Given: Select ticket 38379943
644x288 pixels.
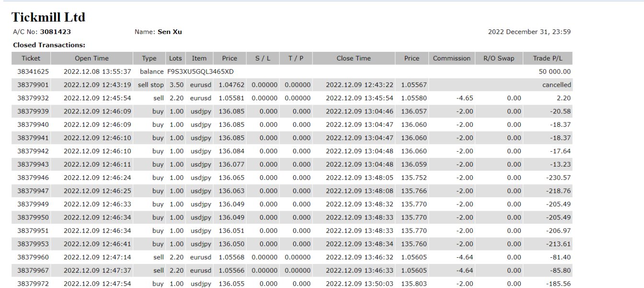Looking at the screenshot, I should tap(33, 165).
